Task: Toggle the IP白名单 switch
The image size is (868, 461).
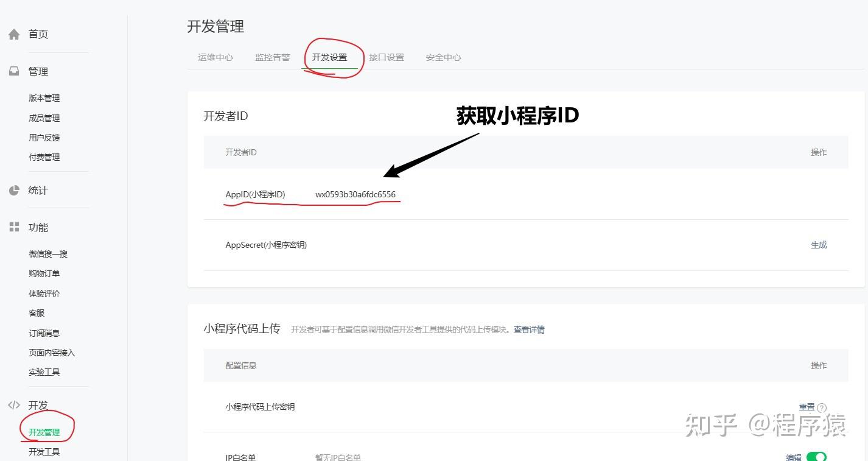Action: coord(816,457)
